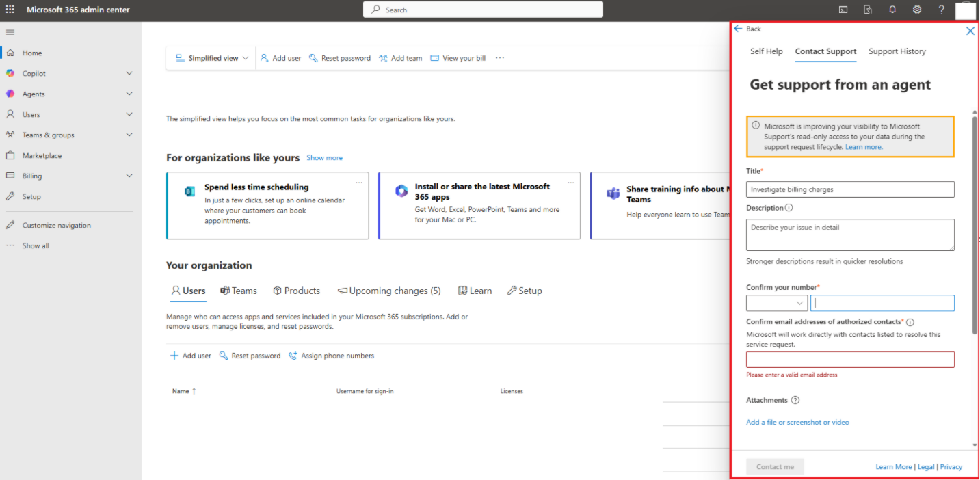
Task: Open Learn more link in the notice banner
Action: coord(864,147)
